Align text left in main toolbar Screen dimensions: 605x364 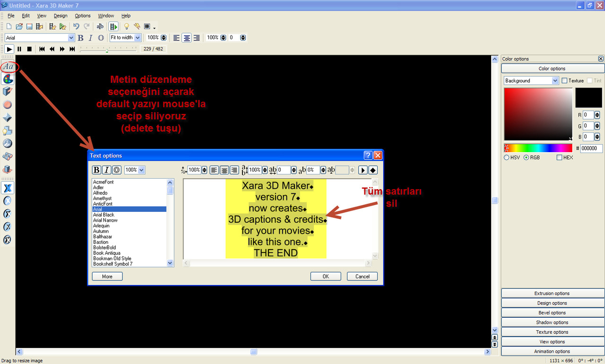point(176,38)
